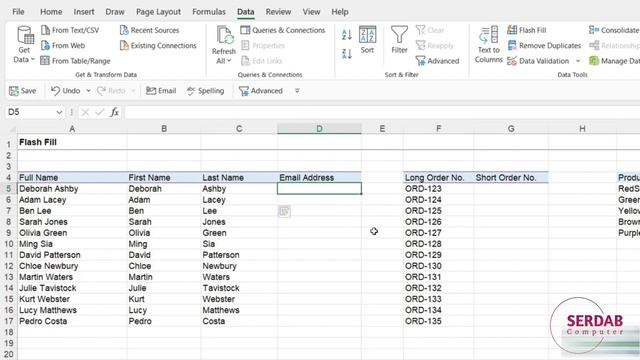Click the Insert Function fx icon
Screen dimensions: 640x360
coord(114,112)
